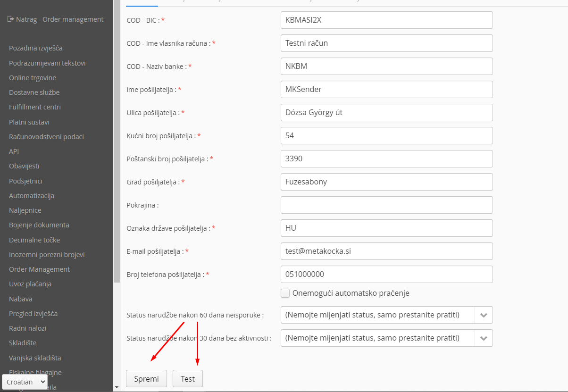568x392 pixels.
Task: Focus the Ulica pošiljatelja field
Action: click(387, 112)
